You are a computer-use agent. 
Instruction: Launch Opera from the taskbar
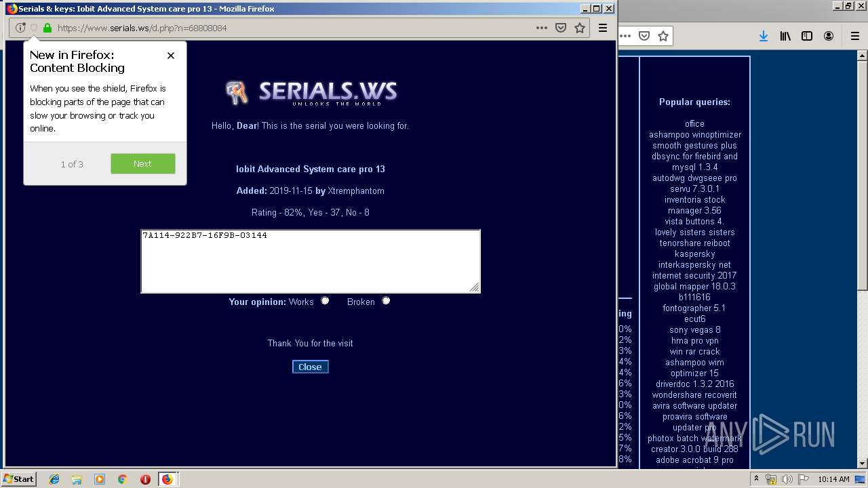tap(145, 479)
